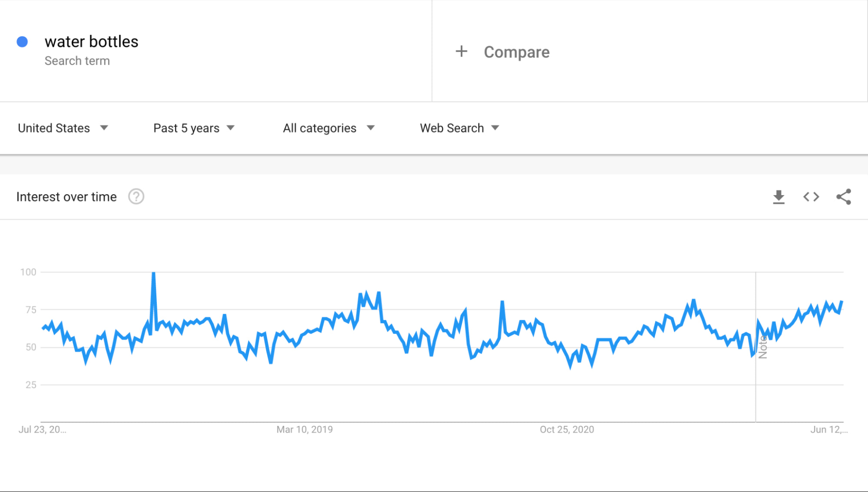Edit the water bottles search term
Image resolution: width=868 pixels, height=492 pixels.
(91, 42)
